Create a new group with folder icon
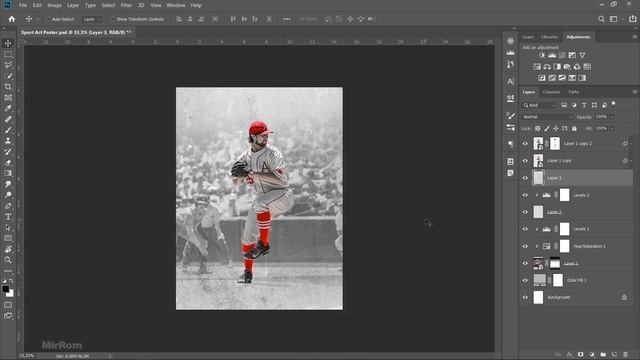Viewport: 640px width, 360px height. 603,355
